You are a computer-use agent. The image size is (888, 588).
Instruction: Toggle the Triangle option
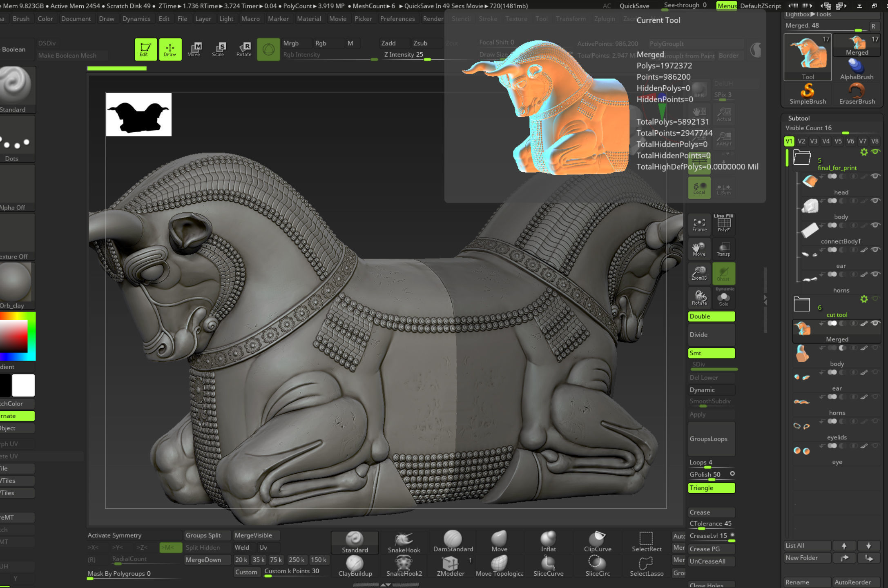[x=712, y=488]
